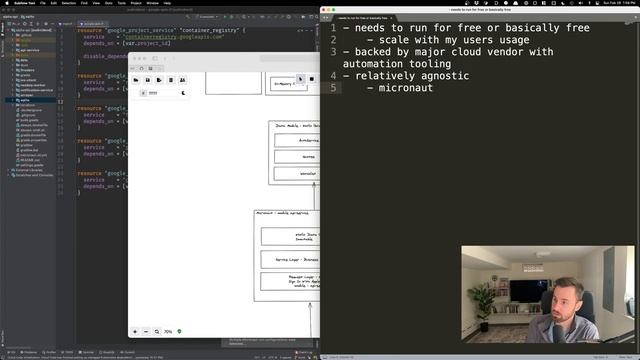Click the AuthService box in the diagram
This screenshot has width=640, height=360.
click(x=297, y=140)
